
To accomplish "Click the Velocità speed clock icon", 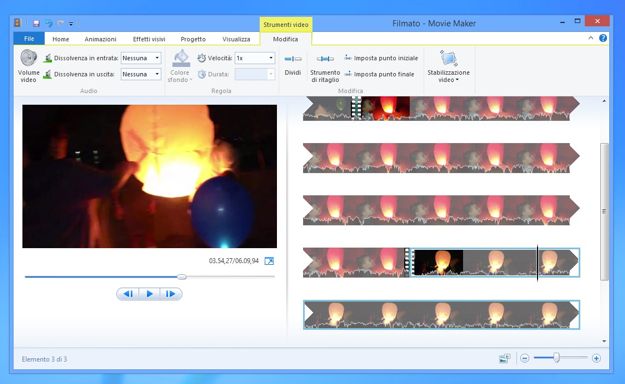I will [x=202, y=58].
